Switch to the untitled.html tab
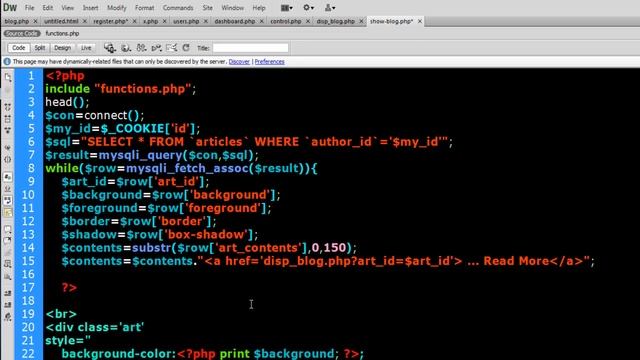The height and width of the screenshot is (360, 640). pos(61,21)
